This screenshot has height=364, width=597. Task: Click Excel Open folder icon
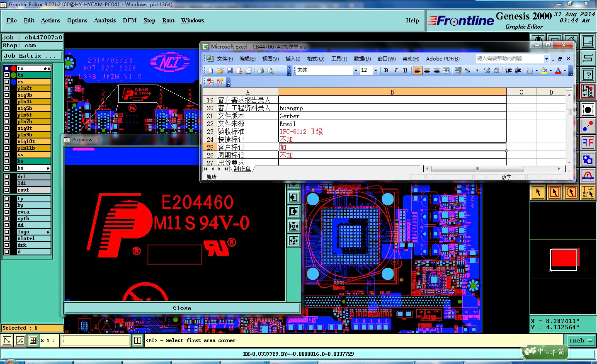pyautogui.click(x=220, y=70)
